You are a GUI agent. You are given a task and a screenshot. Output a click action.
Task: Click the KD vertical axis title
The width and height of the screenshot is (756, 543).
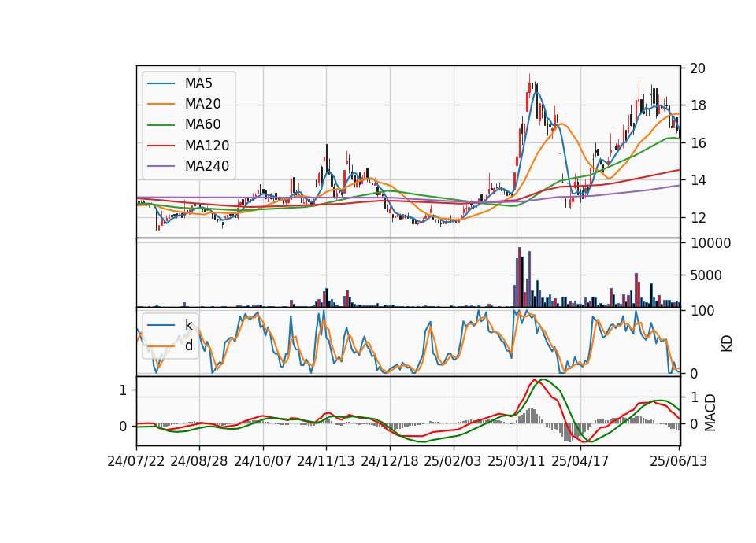(727, 343)
